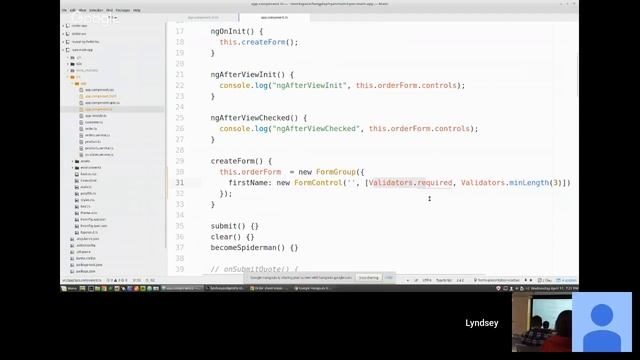640x360 pixels.
Task: Select the blue avatar participant thumbnail
Action: click(x=602, y=322)
